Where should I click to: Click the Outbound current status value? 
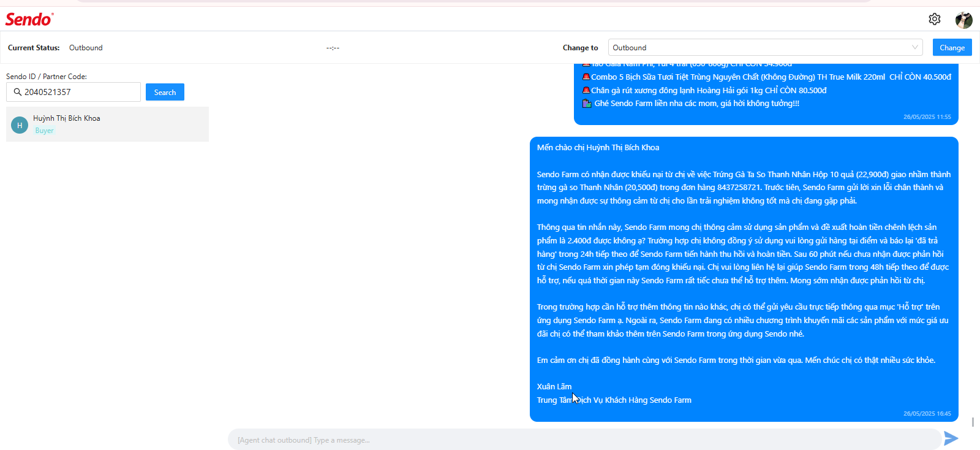86,48
